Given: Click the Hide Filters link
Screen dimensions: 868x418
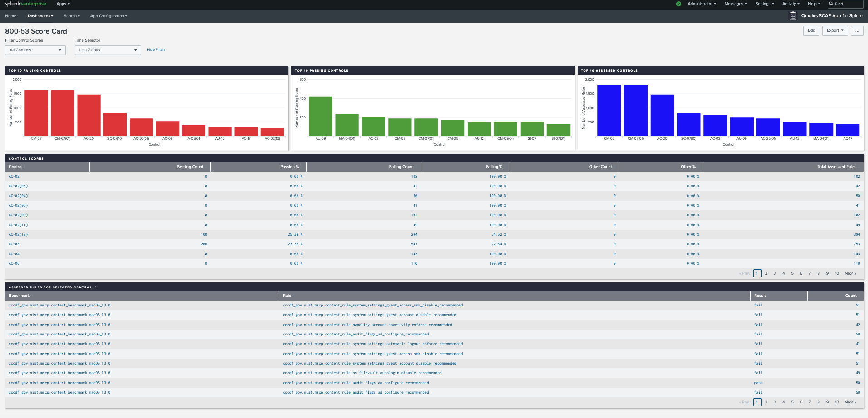Looking at the screenshot, I should coord(156,50).
